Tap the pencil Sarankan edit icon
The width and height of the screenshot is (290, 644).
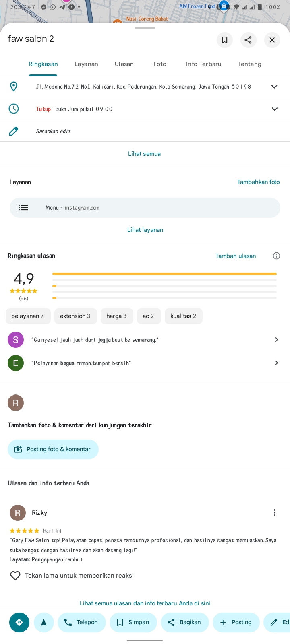click(x=14, y=131)
